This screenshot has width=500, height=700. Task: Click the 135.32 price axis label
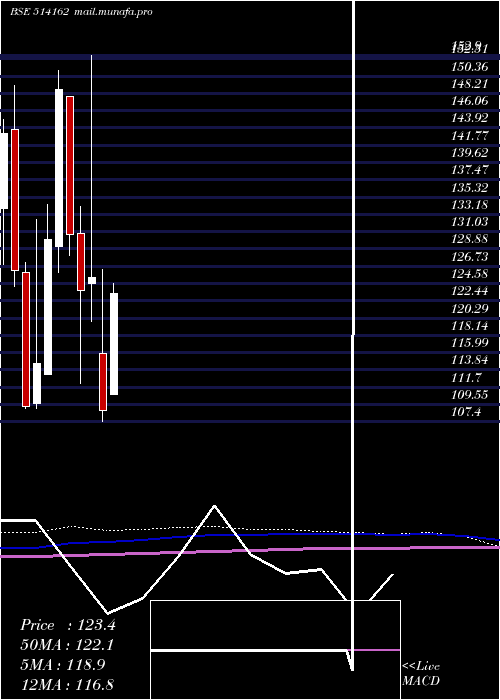coord(470,188)
